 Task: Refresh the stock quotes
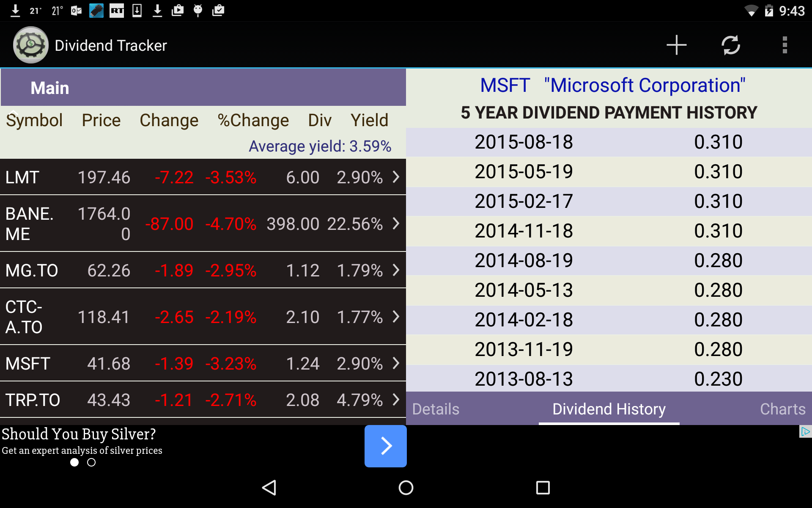pyautogui.click(x=731, y=45)
